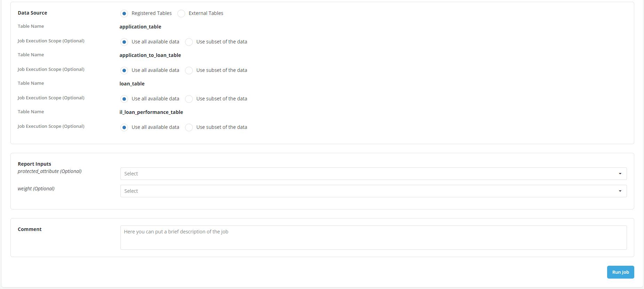
Task: Click the 'weight (Optional)' label
Action: pos(36,189)
